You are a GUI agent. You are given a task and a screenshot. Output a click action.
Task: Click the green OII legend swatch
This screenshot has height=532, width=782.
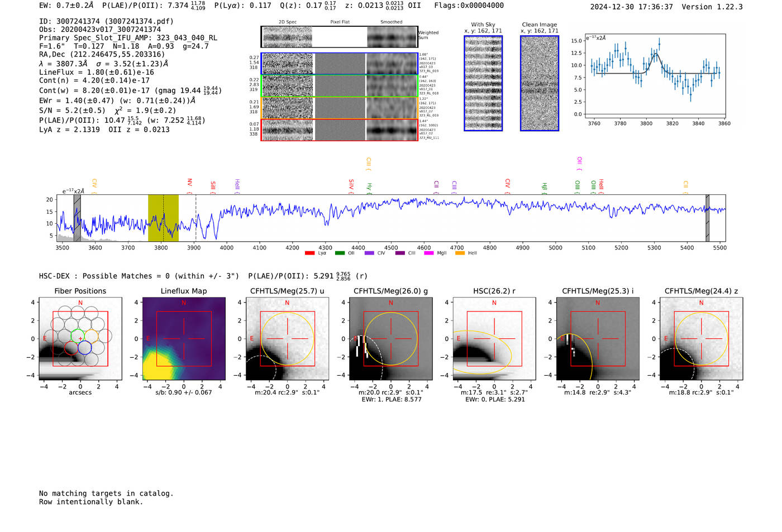pos(340,253)
